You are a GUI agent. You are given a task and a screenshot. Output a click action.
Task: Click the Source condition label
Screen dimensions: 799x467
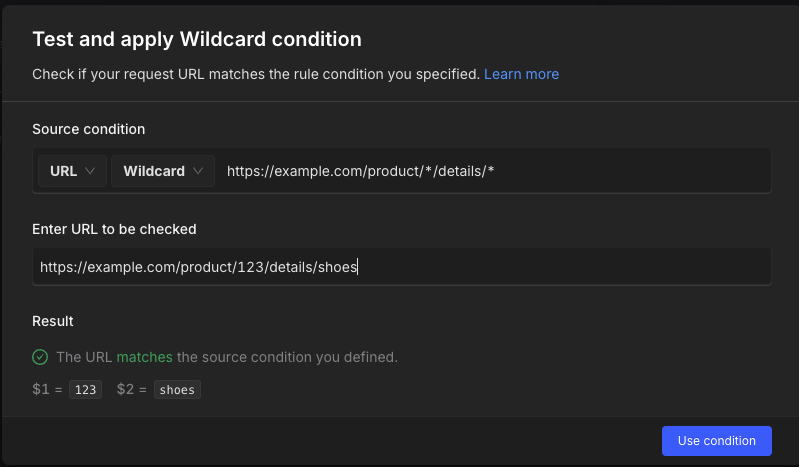point(88,129)
